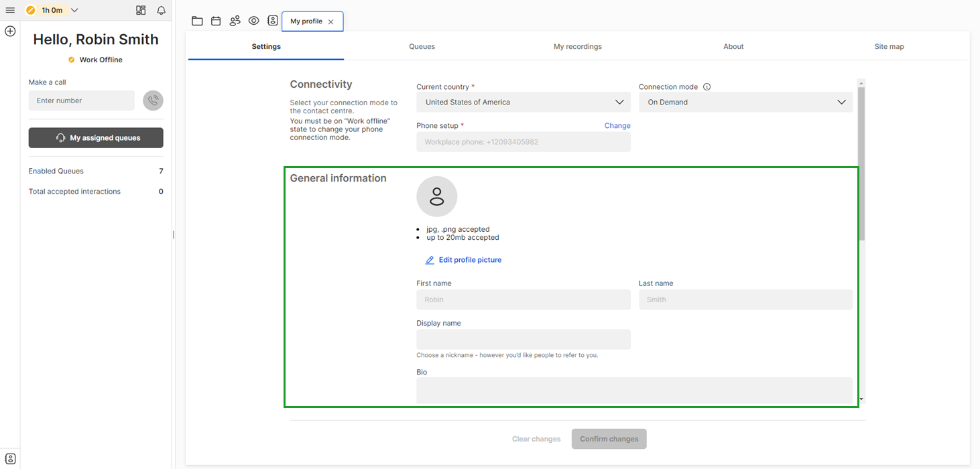
Task: Click the settings vertical scrollbar thumb
Action: pos(861,163)
